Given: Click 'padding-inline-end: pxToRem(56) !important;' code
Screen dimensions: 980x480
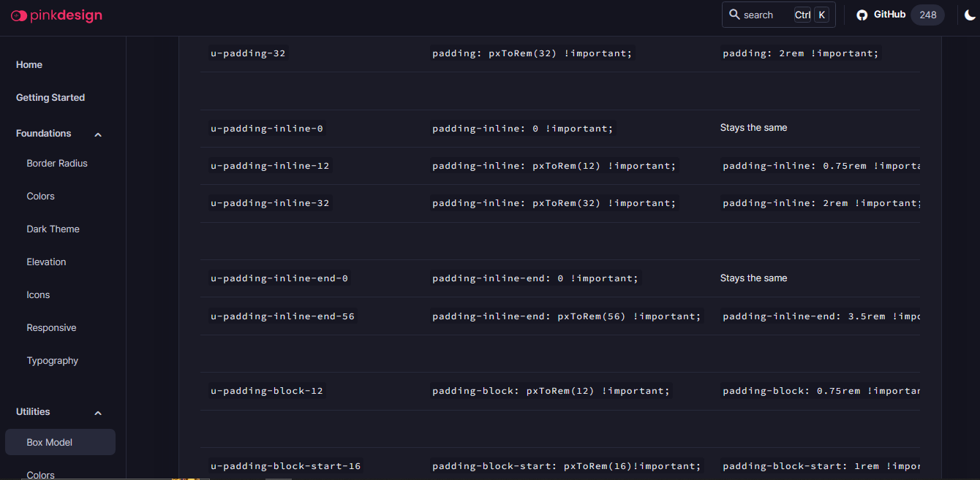Looking at the screenshot, I should click(566, 316).
